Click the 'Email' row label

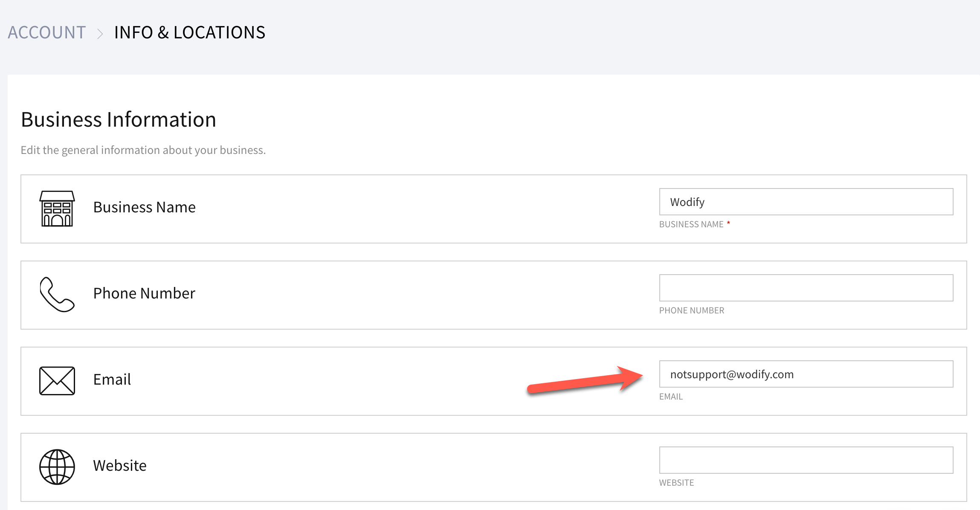112,380
